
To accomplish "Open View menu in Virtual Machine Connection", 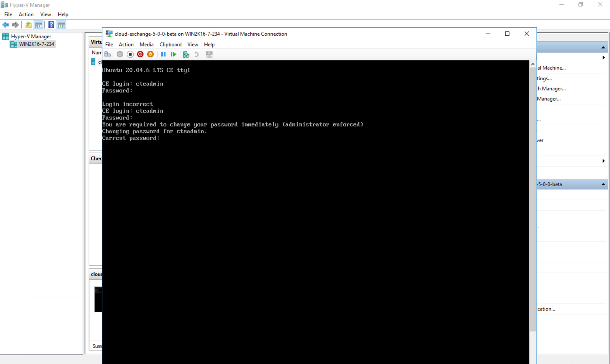I will click(193, 44).
